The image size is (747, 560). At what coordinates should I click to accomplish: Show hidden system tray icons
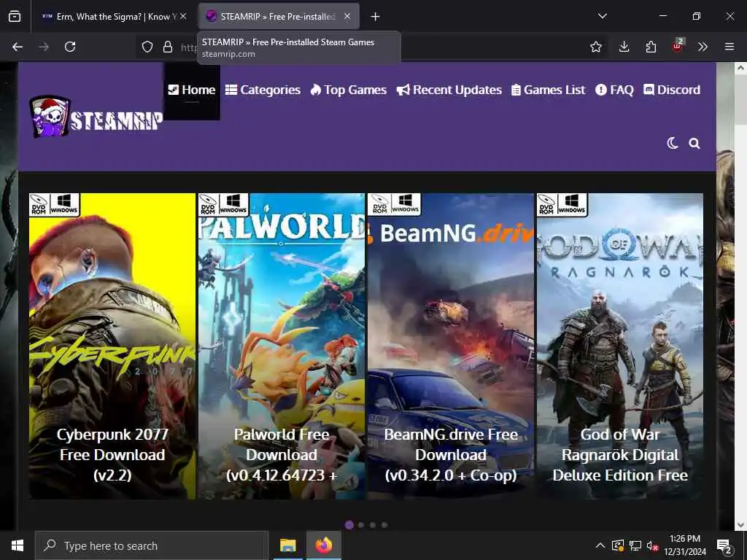pyautogui.click(x=600, y=545)
